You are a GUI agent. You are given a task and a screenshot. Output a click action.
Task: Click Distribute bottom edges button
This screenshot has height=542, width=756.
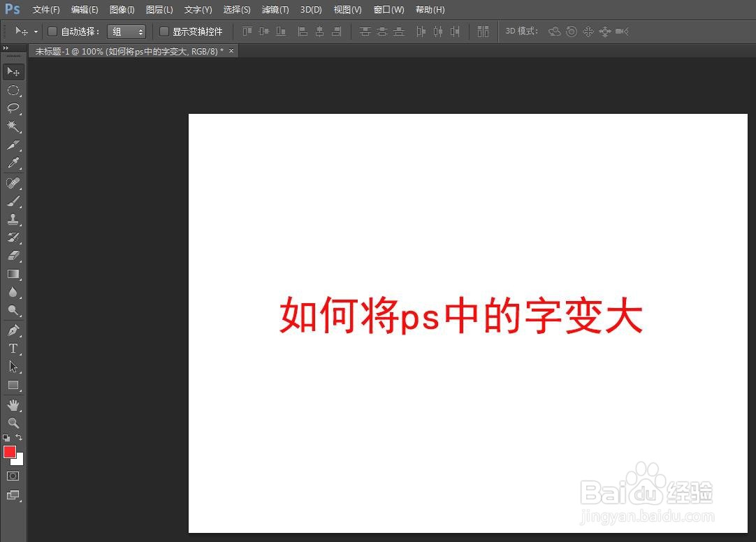click(399, 32)
